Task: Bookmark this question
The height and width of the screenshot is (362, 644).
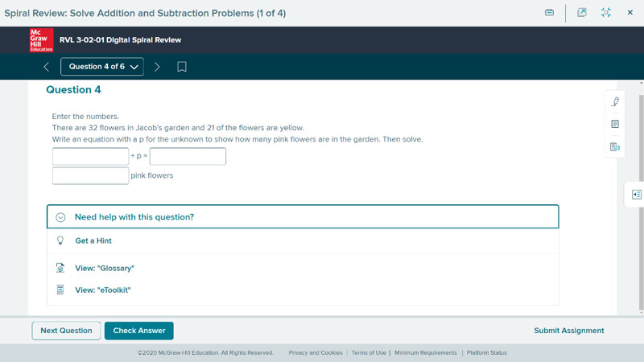Action: 182,67
